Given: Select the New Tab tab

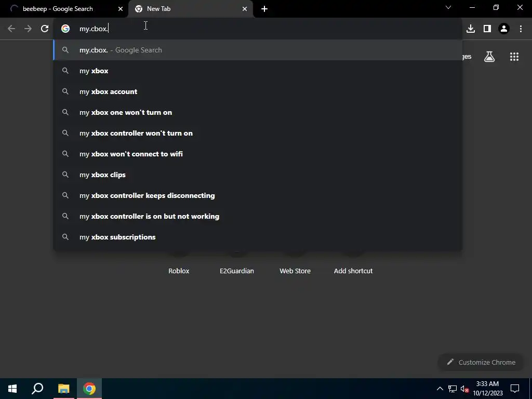Looking at the screenshot, I should (x=191, y=9).
